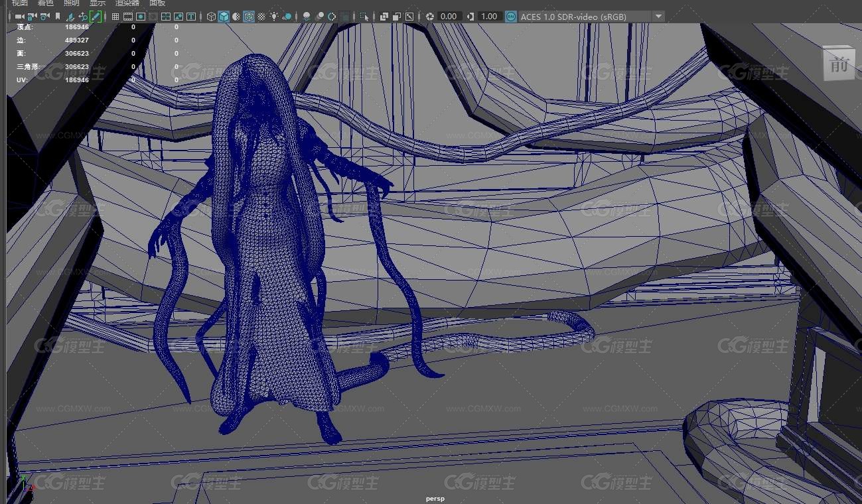862x504 pixels.
Task: Click the gamma value field showing 1.00
Action: (490, 17)
